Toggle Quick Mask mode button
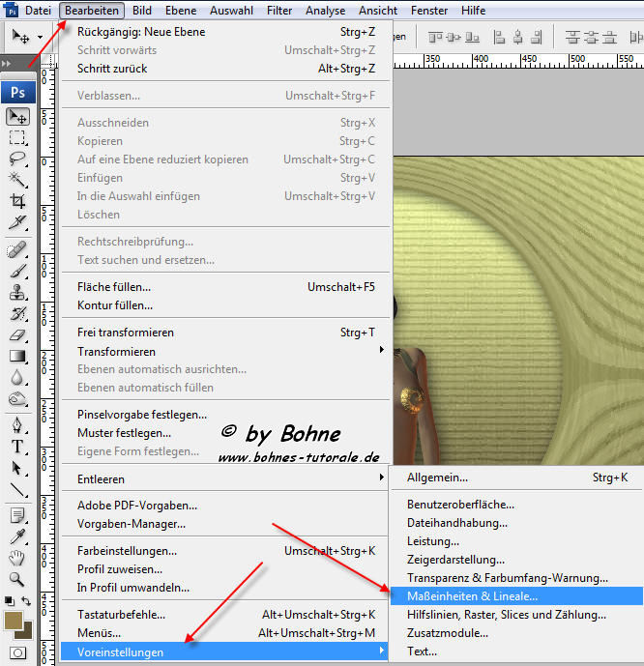The width and height of the screenshot is (644, 666). [17, 653]
